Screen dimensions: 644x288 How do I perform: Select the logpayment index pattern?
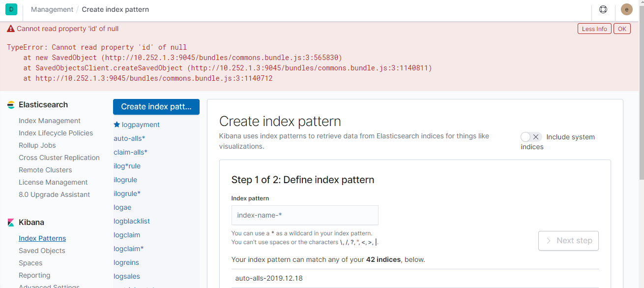click(x=141, y=125)
